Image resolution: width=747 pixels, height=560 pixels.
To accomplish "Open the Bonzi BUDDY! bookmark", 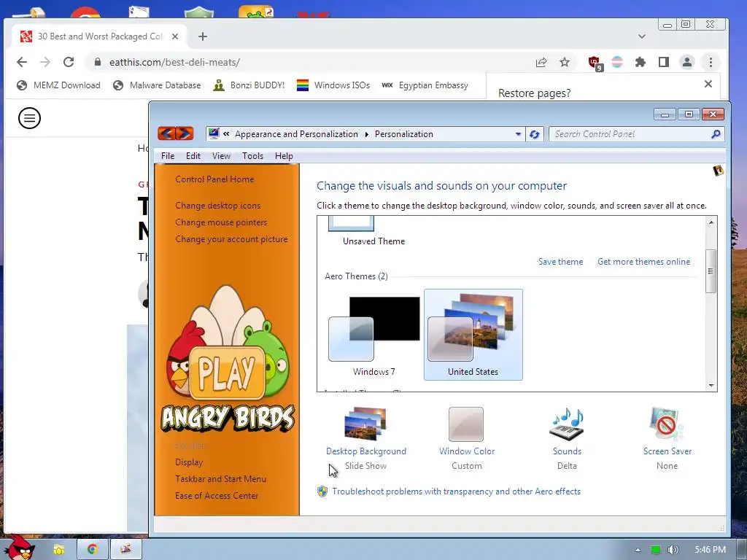I will [x=249, y=85].
